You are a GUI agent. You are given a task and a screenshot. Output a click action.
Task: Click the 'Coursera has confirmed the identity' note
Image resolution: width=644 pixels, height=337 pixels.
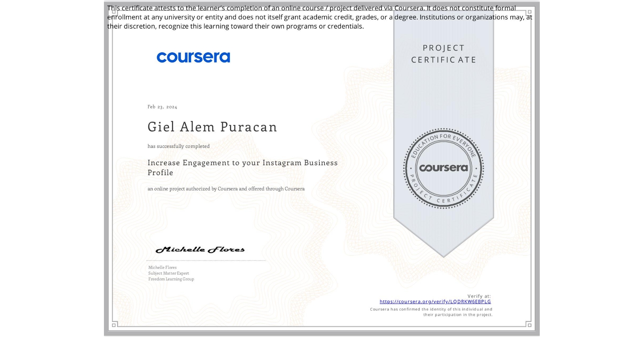click(431, 312)
